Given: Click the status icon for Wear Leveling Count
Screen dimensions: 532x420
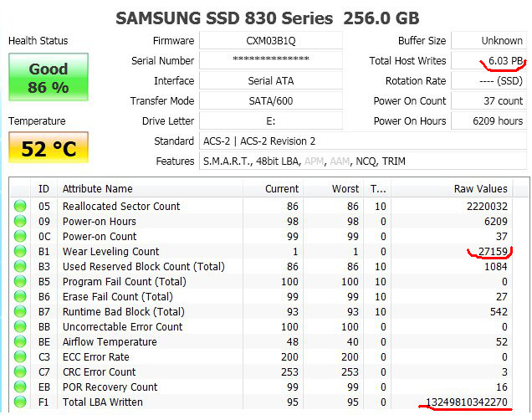Looking at the screenshot, I should coord(20,252).
